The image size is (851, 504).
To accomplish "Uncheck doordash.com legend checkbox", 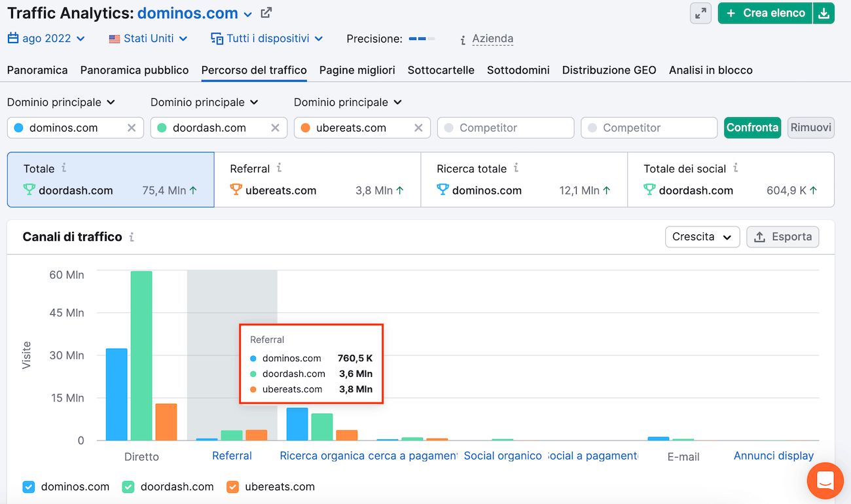I will 128,487.
